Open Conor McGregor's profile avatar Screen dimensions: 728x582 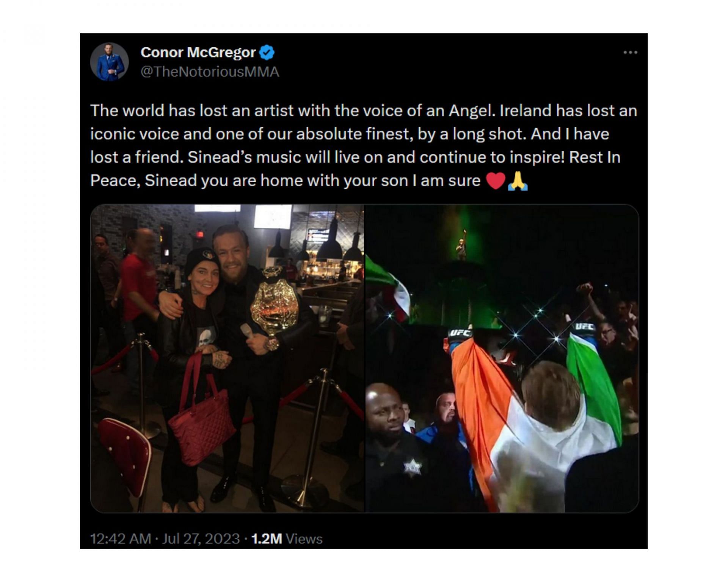point(109,62)
